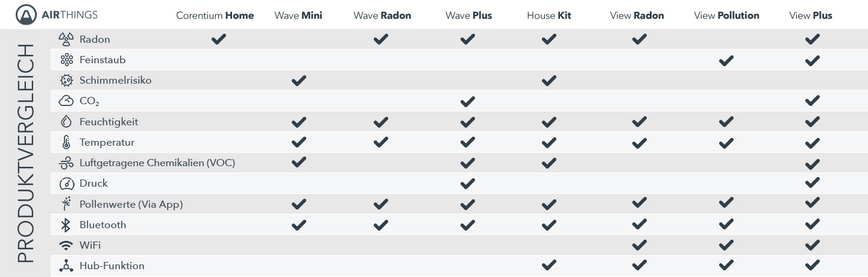Image resolution: width=868 pixels, height=277 pixels.
Task: Click the Radon radiation icon
Action: pos(66,40)
